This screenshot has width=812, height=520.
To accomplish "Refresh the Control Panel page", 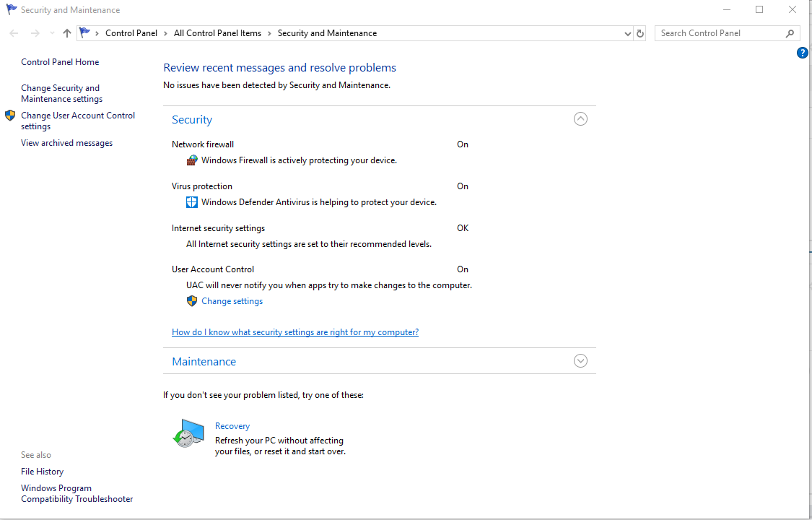I will coord(640,33).
